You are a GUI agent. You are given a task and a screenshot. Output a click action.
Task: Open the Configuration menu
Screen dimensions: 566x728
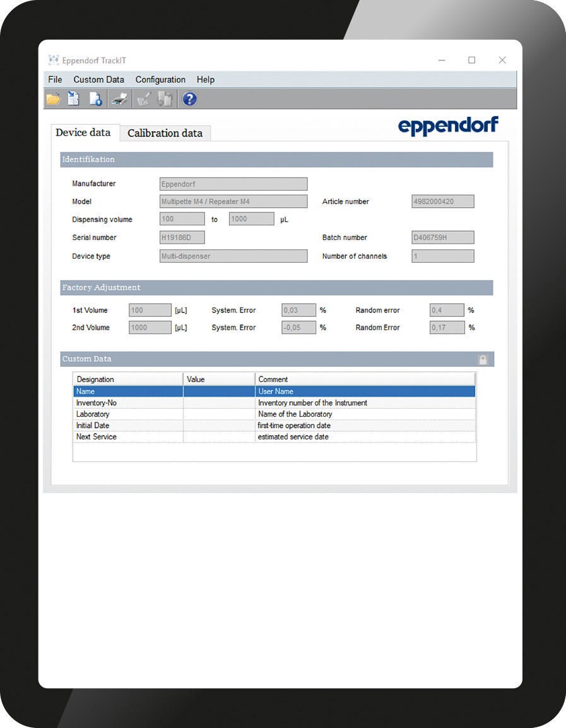point(160,80)
